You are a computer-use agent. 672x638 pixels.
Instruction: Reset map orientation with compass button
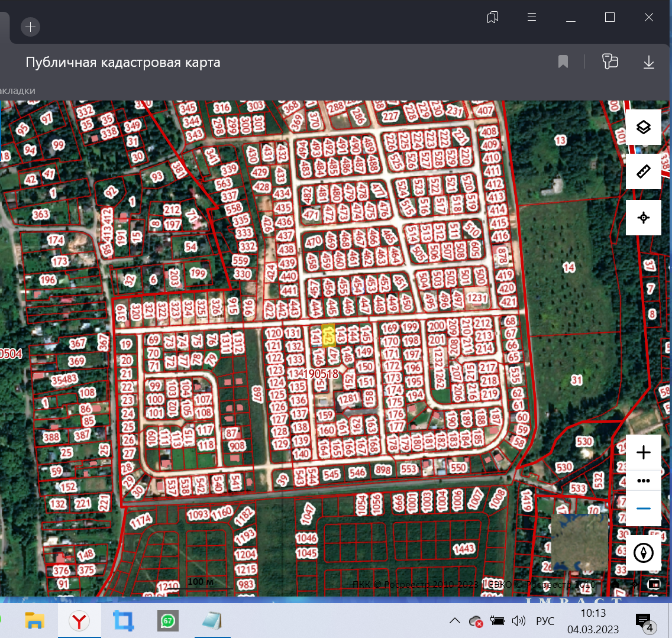coord(644,553)
